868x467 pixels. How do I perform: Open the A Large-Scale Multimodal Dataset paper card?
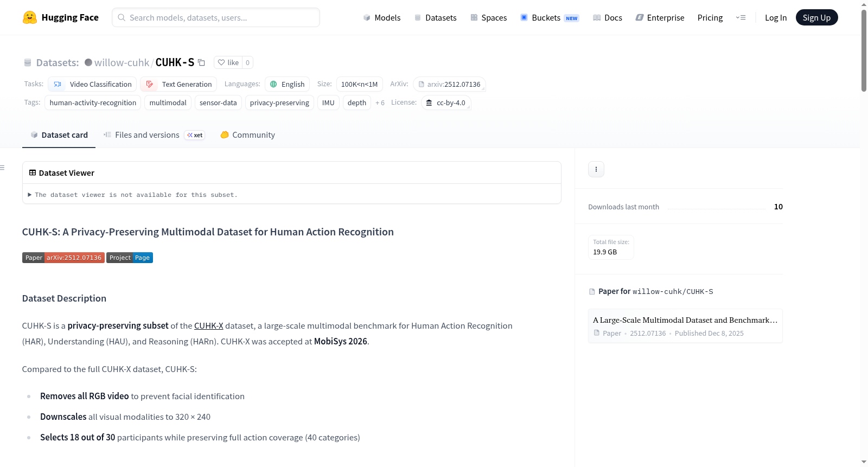click(x=685, y=326)
